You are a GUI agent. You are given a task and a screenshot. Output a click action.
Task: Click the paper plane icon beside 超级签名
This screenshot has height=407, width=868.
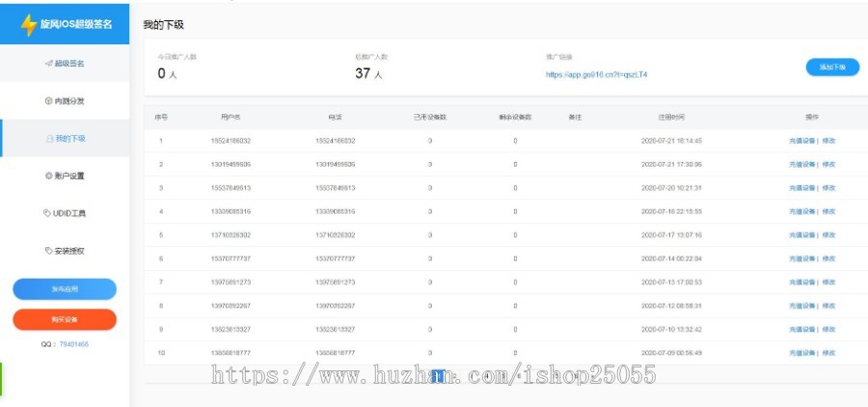[49, 64]
